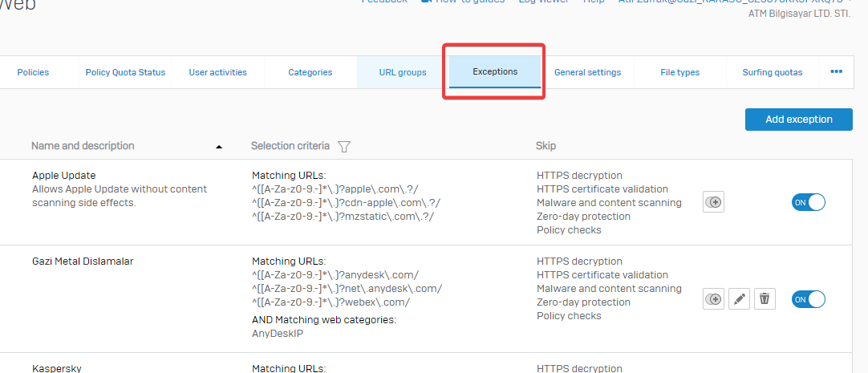Screen dimensions: 868x373
Task: Click Zero-day protection in Apple Update row
Action: click(x=583, y=217)
